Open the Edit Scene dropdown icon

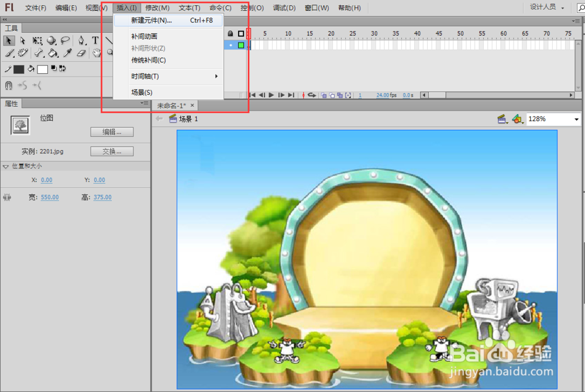point(502,119)
